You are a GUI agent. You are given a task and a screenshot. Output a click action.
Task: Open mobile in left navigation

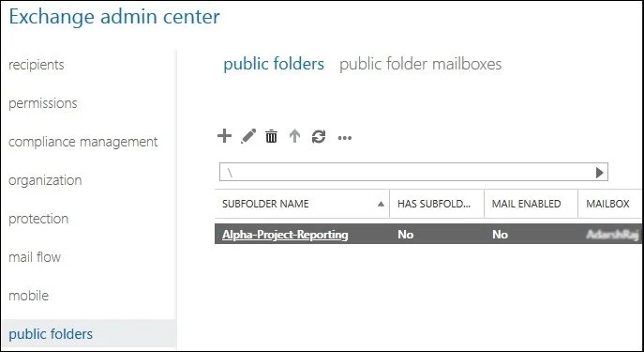(28, 296)
